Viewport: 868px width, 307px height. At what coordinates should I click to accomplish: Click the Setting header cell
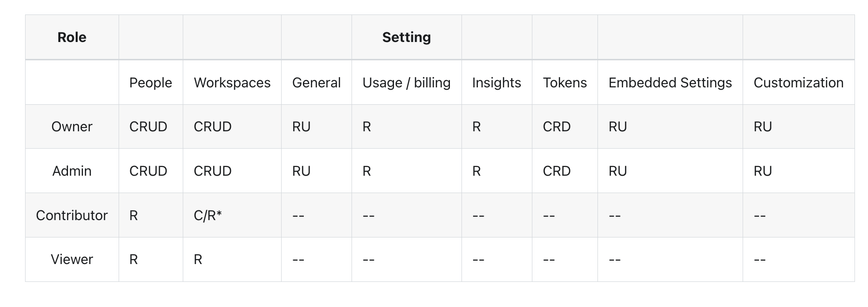point(406,37)
